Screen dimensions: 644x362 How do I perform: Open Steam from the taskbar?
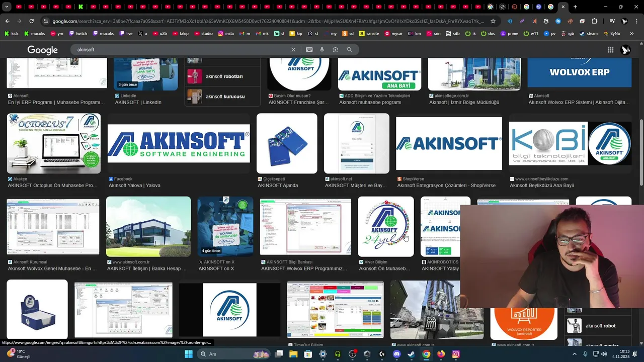tap(412, 354)
